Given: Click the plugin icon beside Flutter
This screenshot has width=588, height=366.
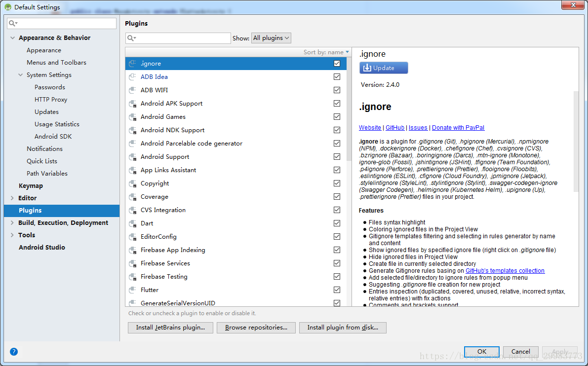Looking at the screenshot, I should 132,290.
